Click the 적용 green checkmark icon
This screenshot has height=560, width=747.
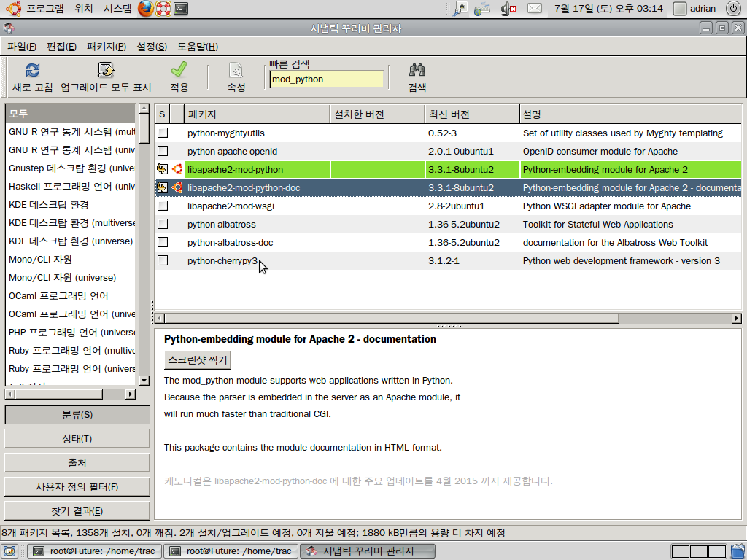click(x=179, y=70)
